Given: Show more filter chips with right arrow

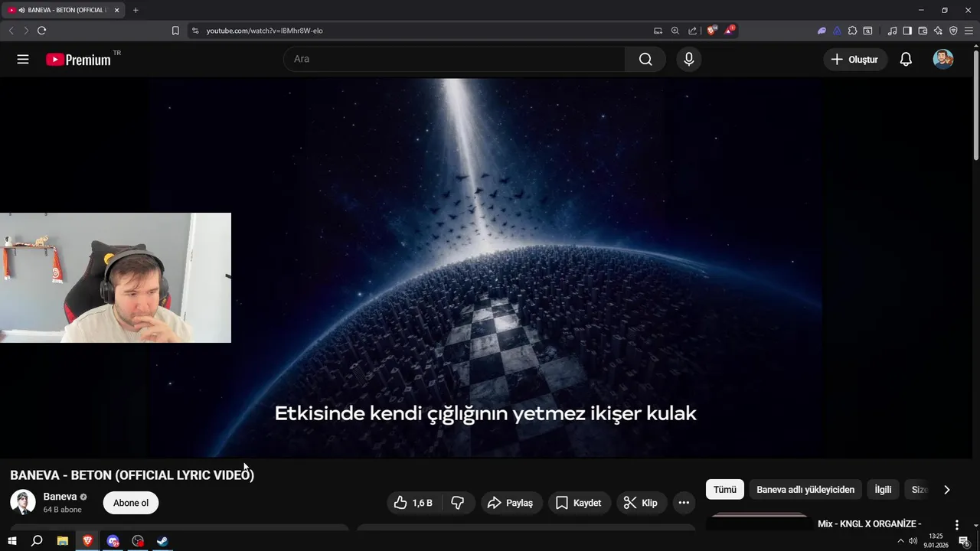Looking at the screenshot, I should [x=946, y=490].
